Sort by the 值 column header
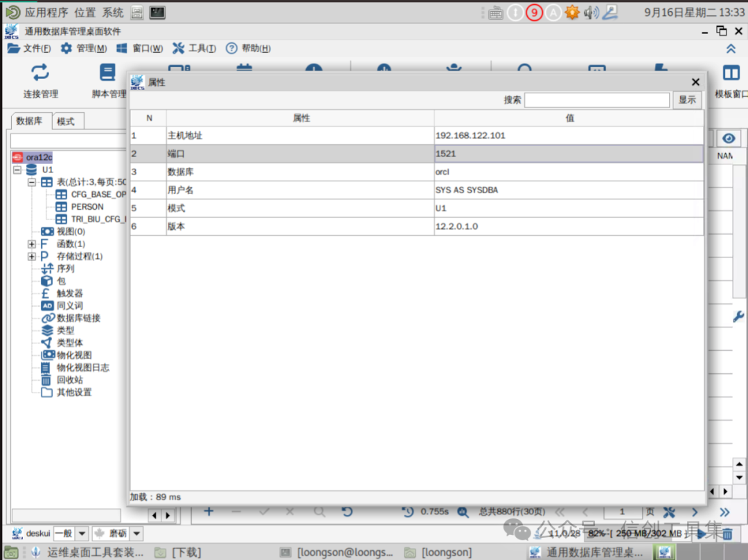 (569, 118)
